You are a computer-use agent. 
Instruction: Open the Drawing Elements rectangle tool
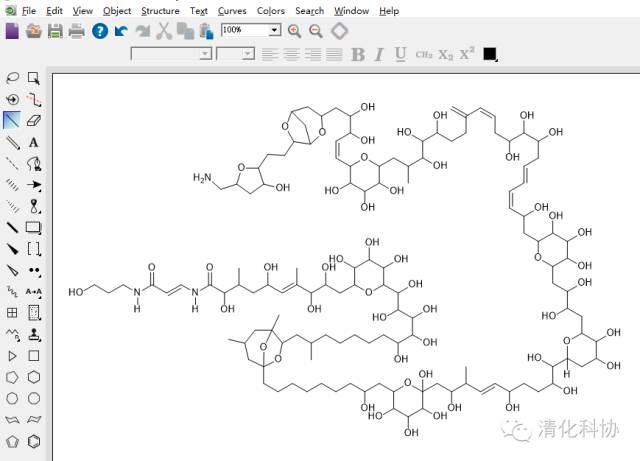coord(34,227)
